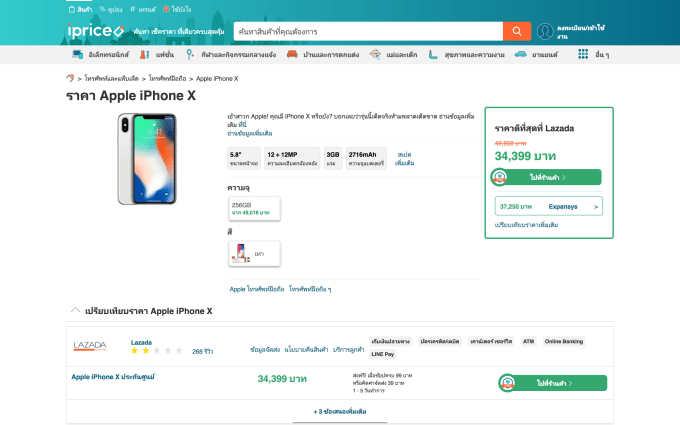Viewport: 680px width, 425px height.
Task: Click the Lazada store logo
Action: click(x=90, y=346)
